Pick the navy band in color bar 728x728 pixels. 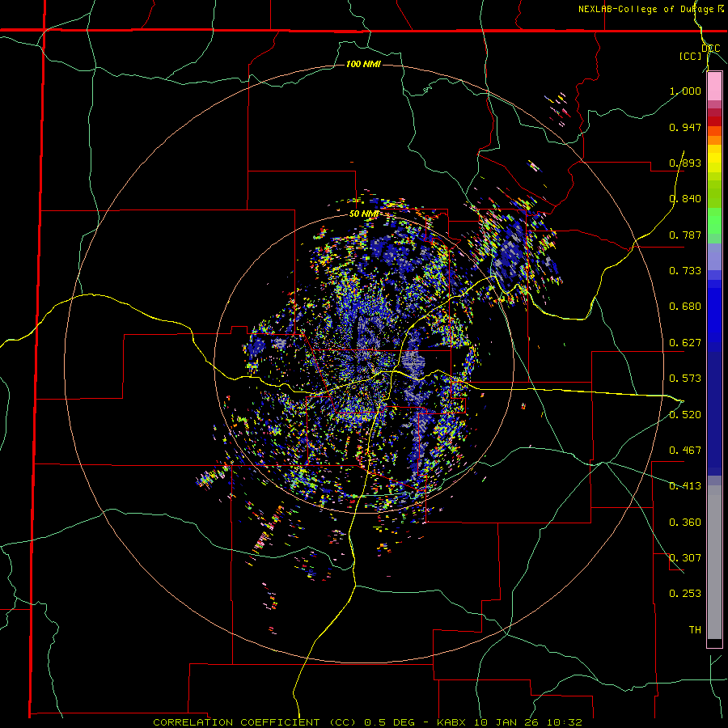(714, 413)
